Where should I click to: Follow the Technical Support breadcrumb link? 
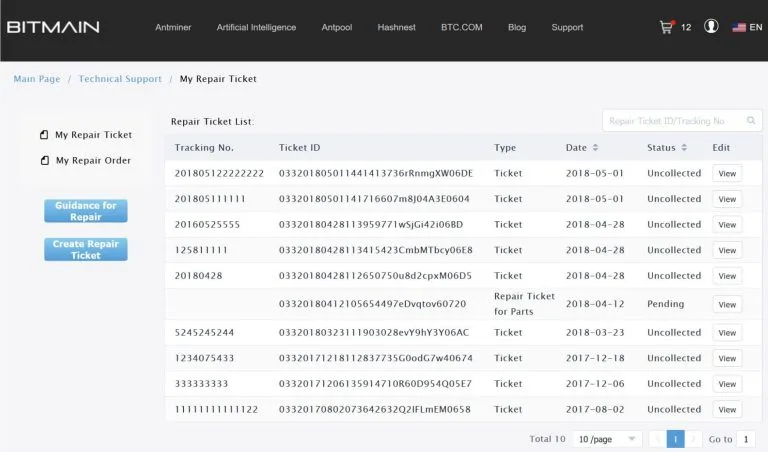pyautogui.click(x=120, y=79)
